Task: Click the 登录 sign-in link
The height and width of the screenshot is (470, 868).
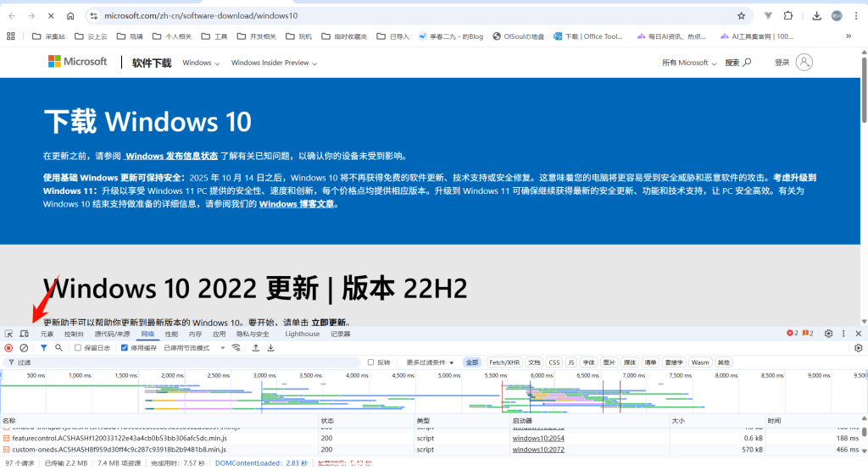Action: tap(782, 63)
